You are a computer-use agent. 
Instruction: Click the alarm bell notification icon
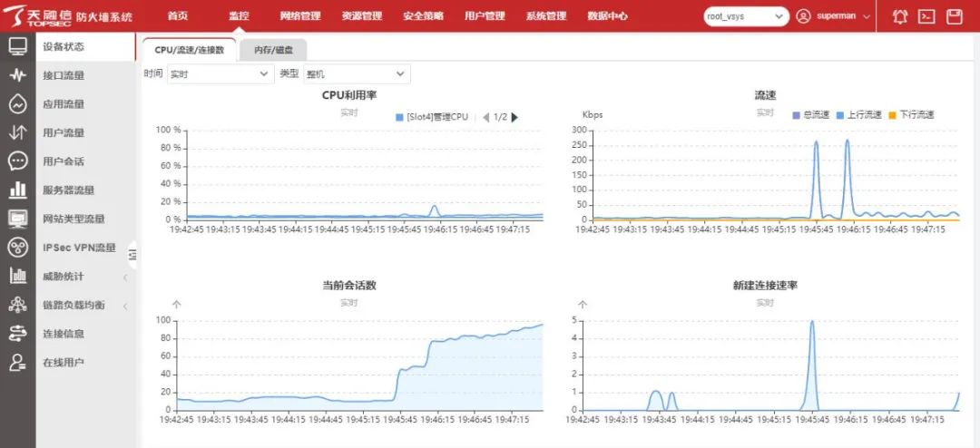tap(899, 16)
